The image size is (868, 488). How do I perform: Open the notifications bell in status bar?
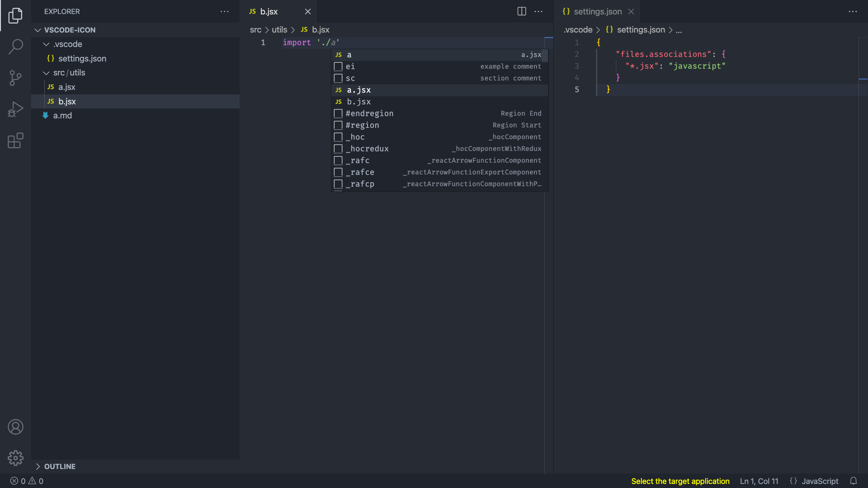853,481
